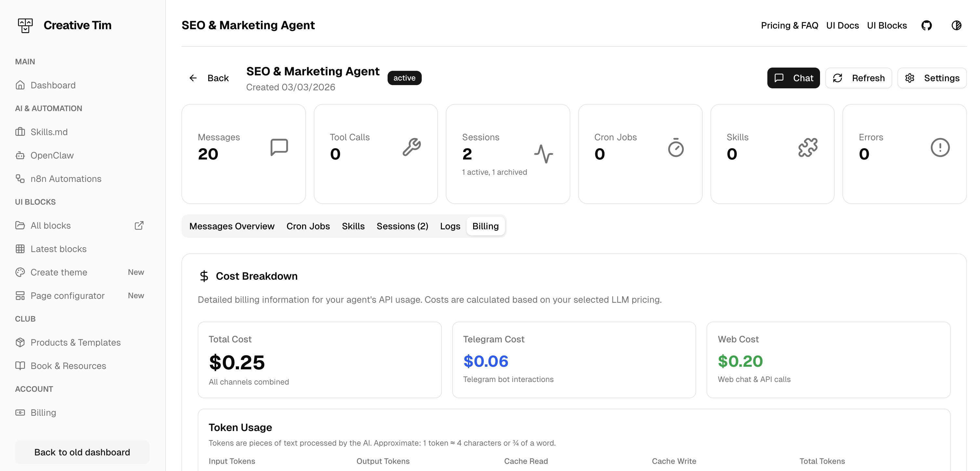
Task: Click the external link icon beside All blocks
Action: click(x=139, y=225)
